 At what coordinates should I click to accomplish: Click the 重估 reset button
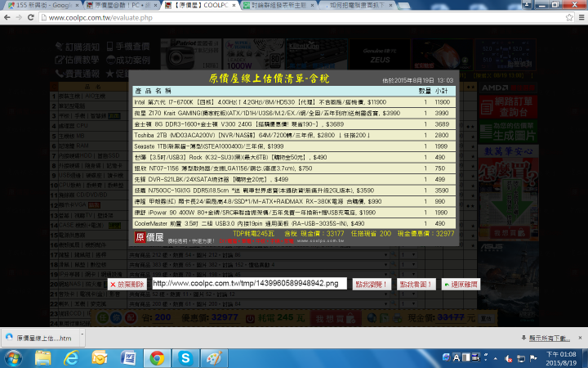486,318
